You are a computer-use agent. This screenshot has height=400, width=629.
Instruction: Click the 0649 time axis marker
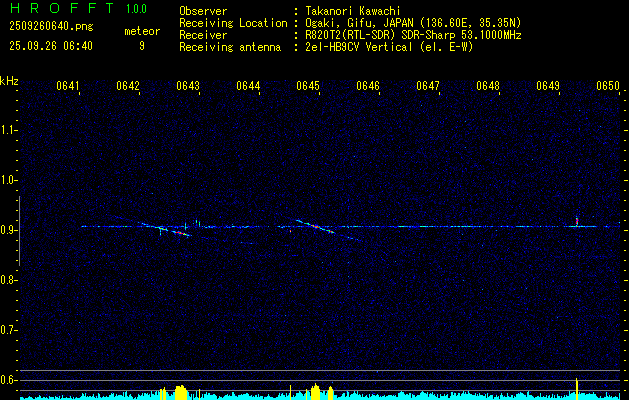coord(548,86)
